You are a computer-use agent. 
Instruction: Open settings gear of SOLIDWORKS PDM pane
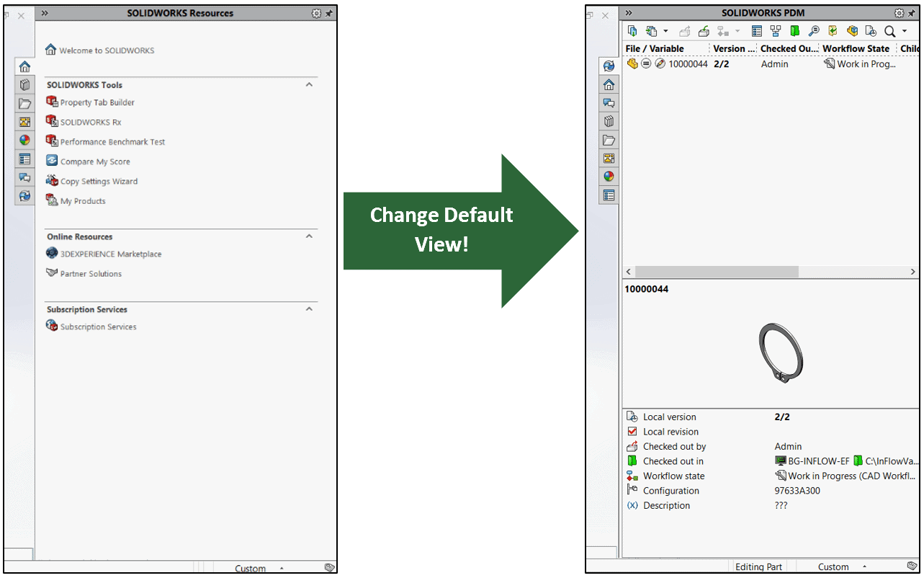[x=900, y=13]
